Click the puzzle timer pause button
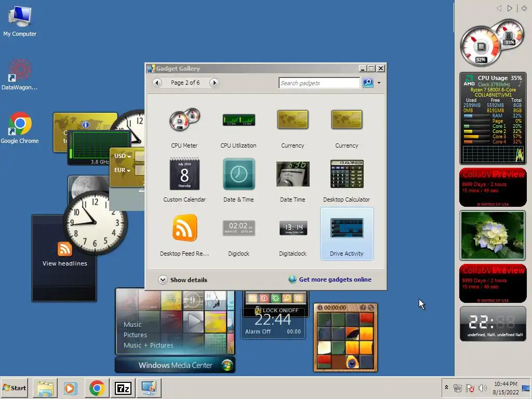This screenshot has width=532, height=399. tap(320, 308)
